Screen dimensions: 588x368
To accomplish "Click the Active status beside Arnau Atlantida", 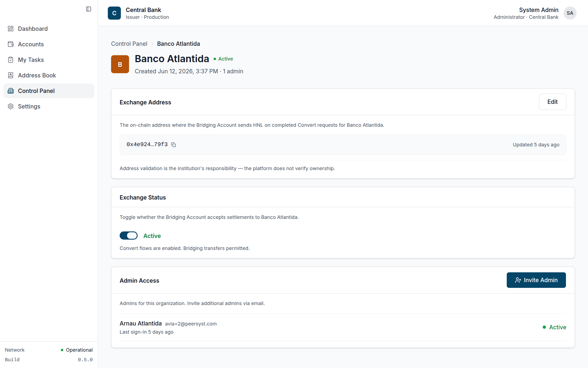I will pyautogui.click(x=554, y=327).
